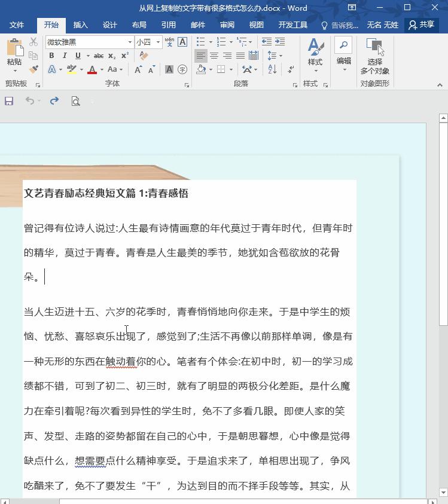Click the 无名 无姓 account name
This screenshot has height=504, width=448.
[x=382, y=25]
